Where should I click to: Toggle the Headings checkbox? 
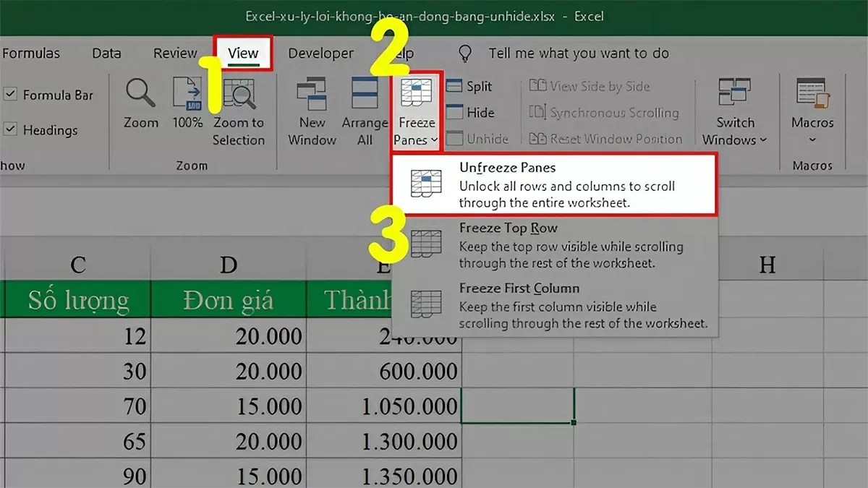10,130
